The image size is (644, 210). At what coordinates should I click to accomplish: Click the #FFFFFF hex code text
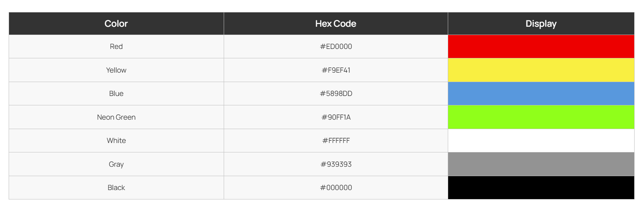(x=336, y=141)
